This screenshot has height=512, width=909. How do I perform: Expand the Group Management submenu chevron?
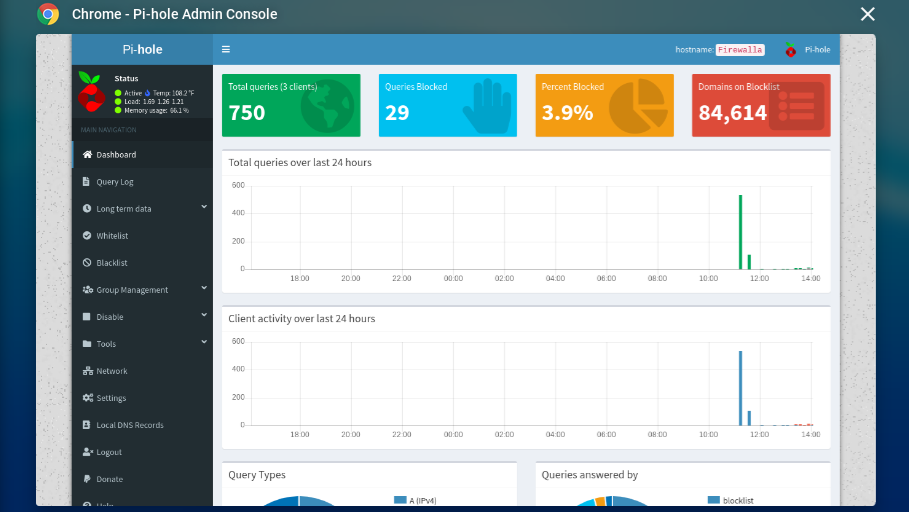(x=204, y=288)
